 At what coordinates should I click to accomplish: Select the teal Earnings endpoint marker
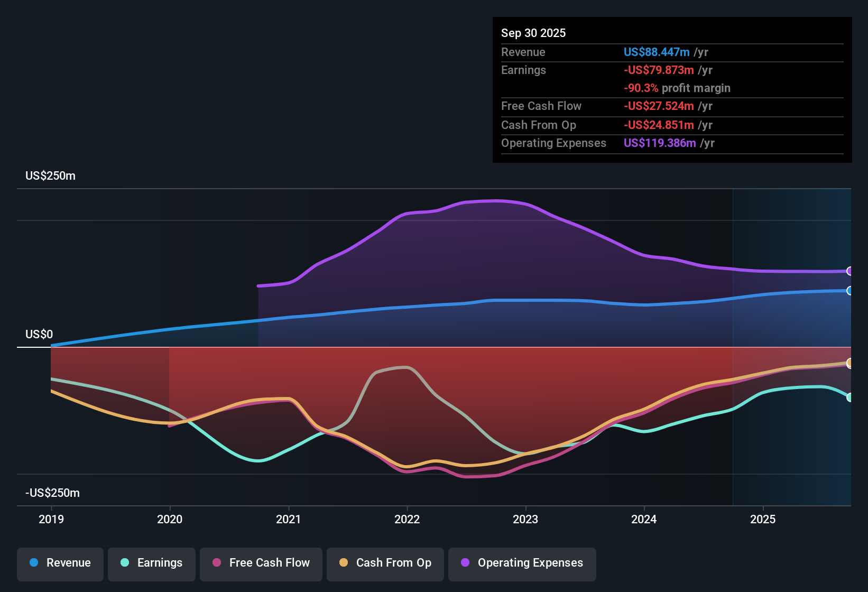pyautogui.click(x=849, y=397)
